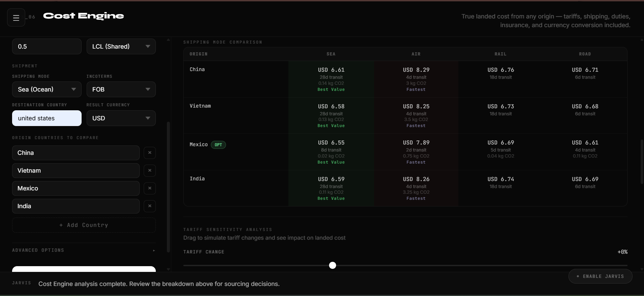The height and width of the screenshot is (296, 644).
Task: Expand the Advanced Options section
Action: pos(84,250)
